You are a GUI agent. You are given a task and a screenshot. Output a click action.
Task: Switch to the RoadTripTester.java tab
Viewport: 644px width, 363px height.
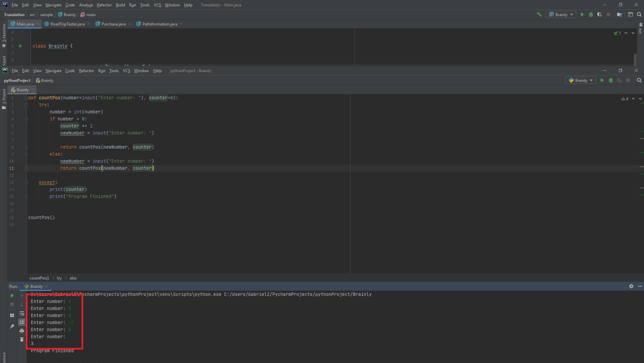67,24
